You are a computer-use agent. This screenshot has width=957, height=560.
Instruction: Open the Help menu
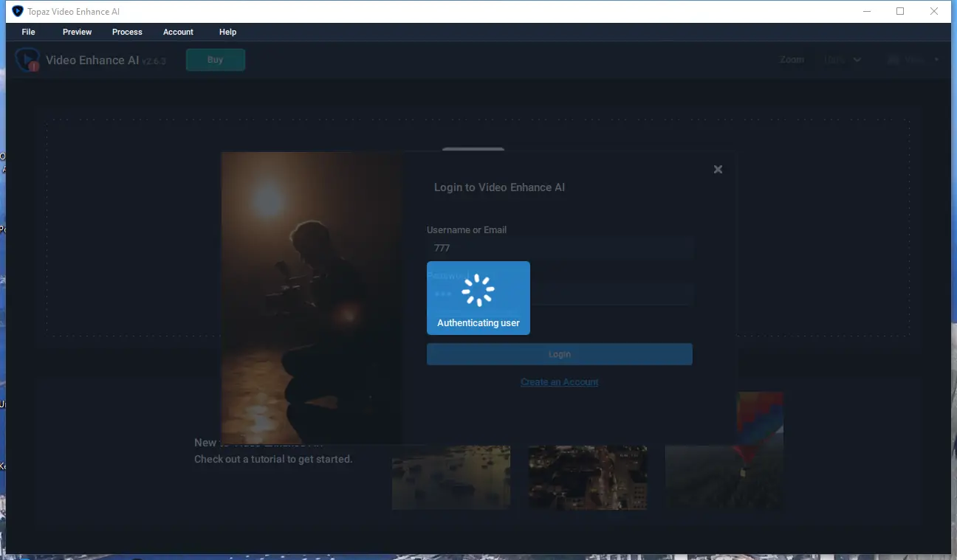227,32
